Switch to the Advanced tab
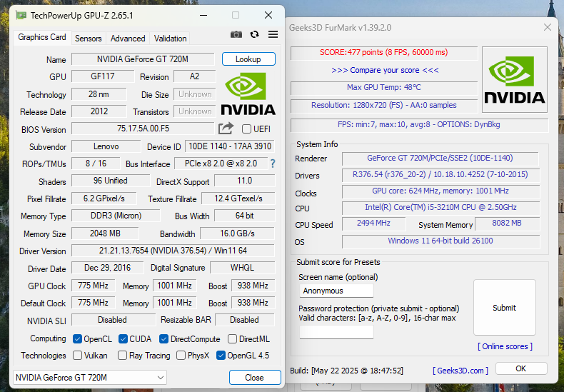Viewport: 564px width, 392px height. 128,39
